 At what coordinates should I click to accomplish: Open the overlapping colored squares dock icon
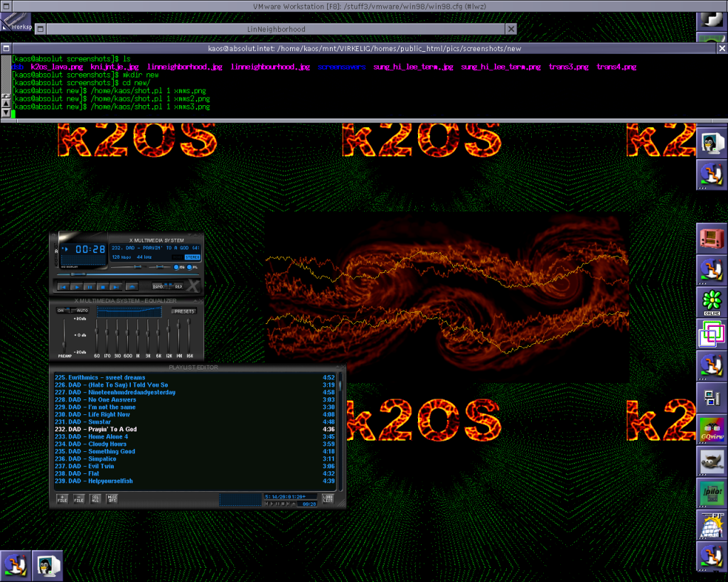click(712, 334)
